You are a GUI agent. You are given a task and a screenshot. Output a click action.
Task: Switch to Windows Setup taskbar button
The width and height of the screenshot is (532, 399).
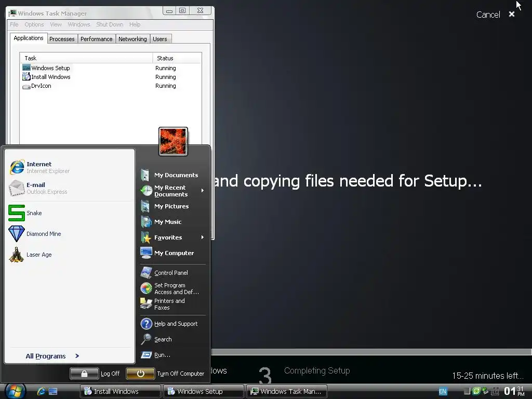click(x=204, y=391)
